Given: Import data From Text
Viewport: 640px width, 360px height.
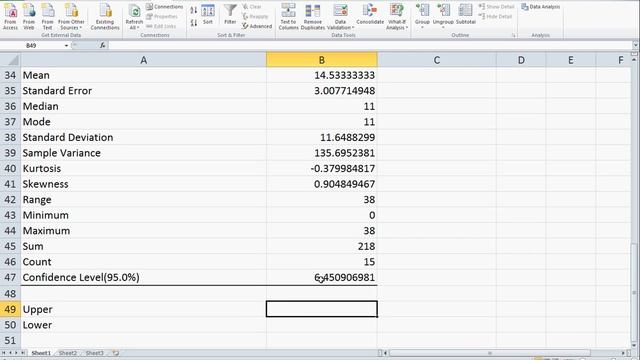Looking at the screenshot, I should 47,16.
